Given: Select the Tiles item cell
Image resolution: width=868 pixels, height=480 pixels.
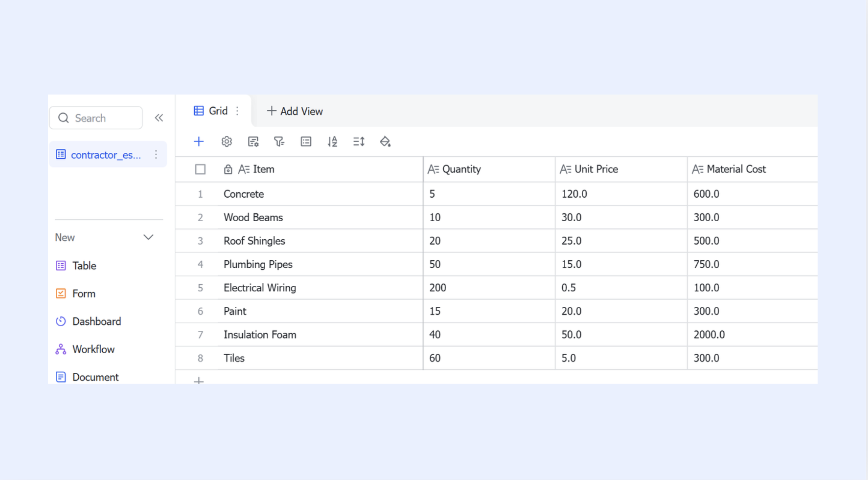Looking at the screenshot, I should coord(320,358).
